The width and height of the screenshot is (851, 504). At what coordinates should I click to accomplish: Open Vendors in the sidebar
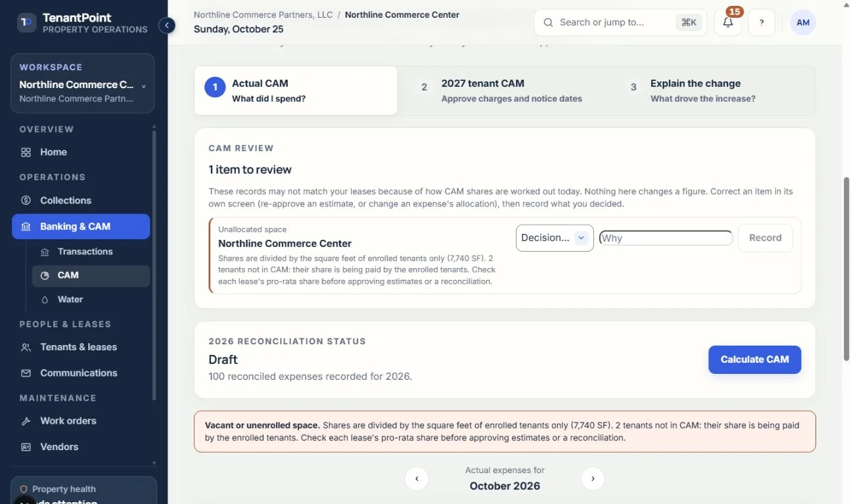pos(81,447)
